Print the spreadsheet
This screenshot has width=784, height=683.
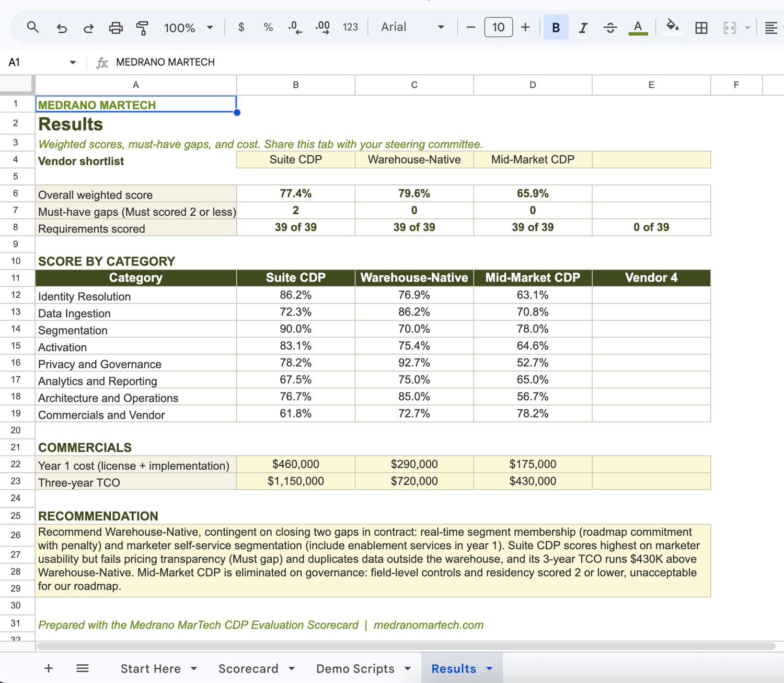116,27
